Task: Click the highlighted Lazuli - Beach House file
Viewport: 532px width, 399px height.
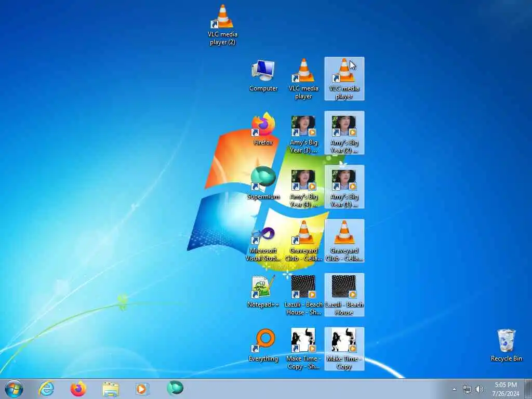Action: tap(344, 295)
